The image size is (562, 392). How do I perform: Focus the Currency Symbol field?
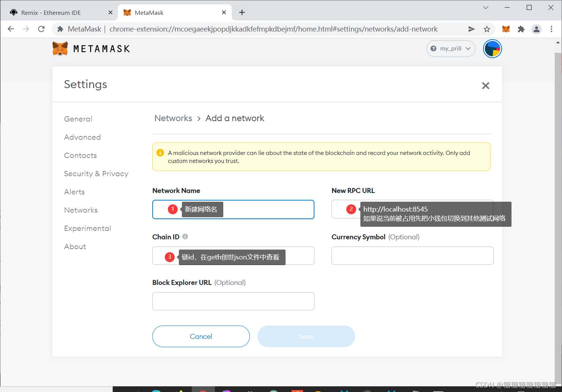412,256
